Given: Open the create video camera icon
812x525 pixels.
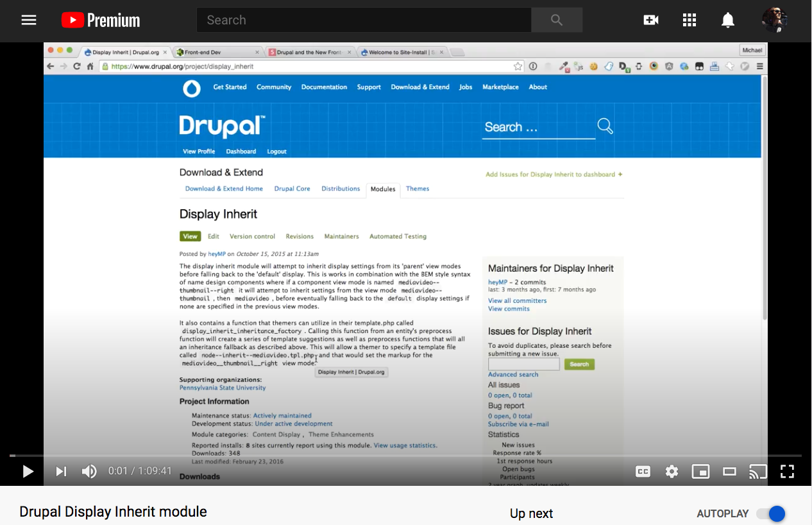Looking at the screenshot, I should point(651,20).
